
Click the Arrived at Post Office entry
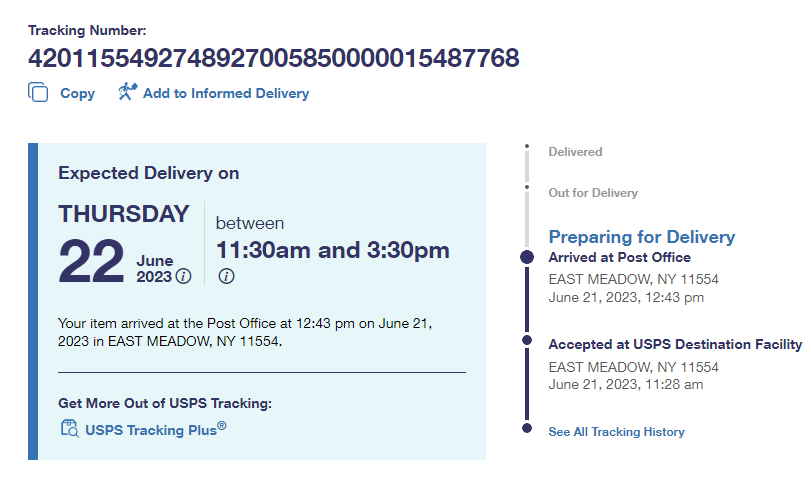[619, 258]
